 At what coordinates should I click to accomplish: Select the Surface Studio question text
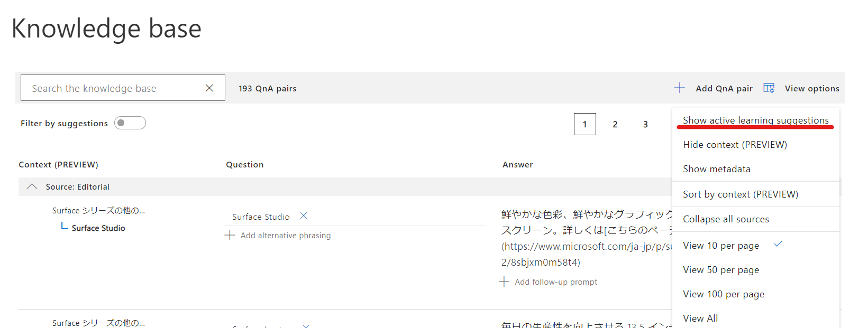coord(261,217)
